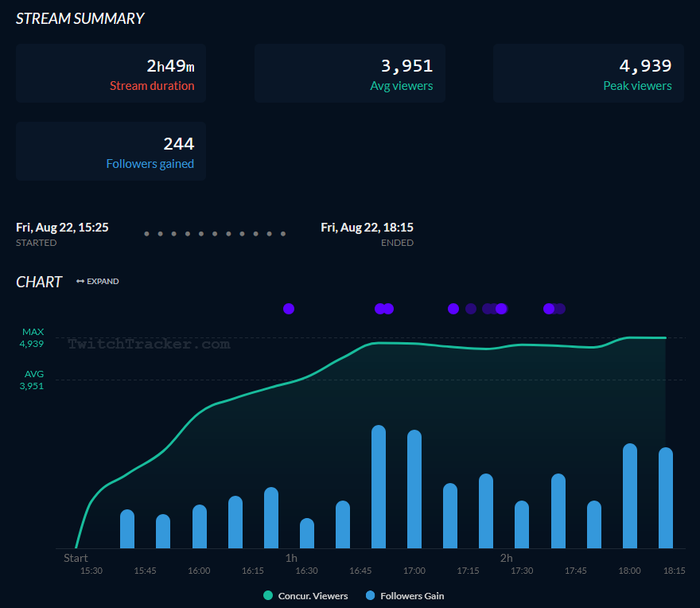
Task: Click the STREAM SUMMARY heading
Action: (80, 18)
